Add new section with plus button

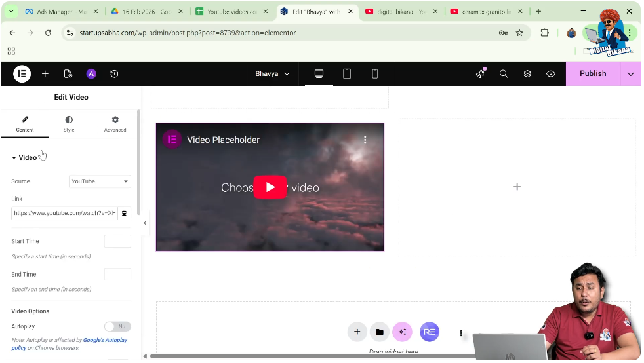357,332
